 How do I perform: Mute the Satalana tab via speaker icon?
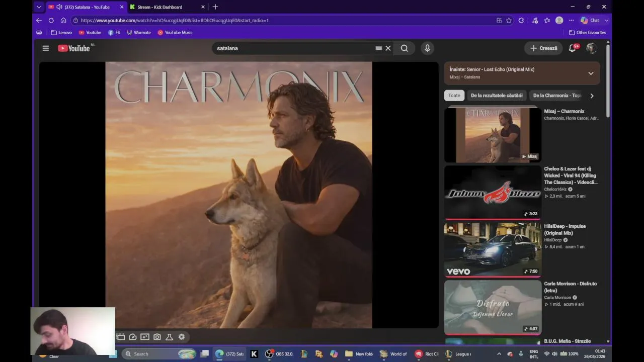pyautogui.click(x=59, y=7)
